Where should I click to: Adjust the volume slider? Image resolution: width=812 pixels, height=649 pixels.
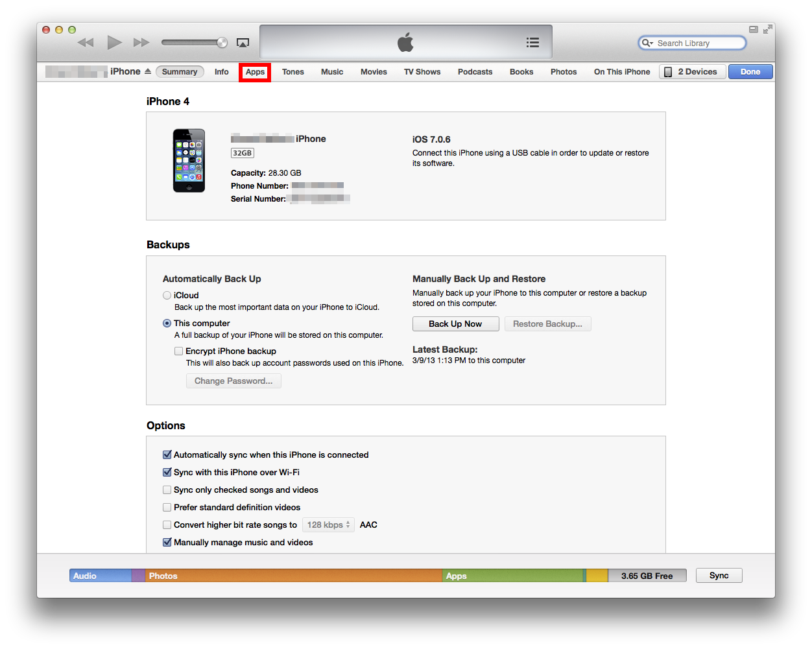[195, 41]
